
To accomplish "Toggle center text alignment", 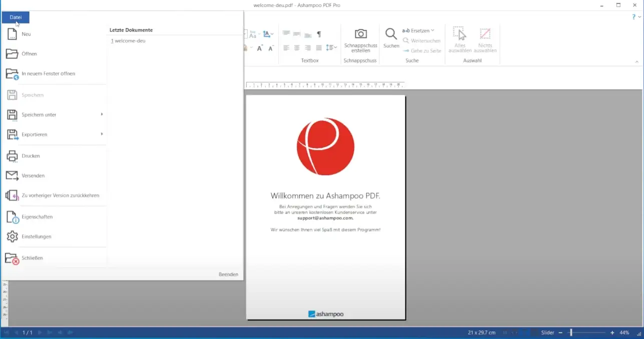I will point(297,48).
